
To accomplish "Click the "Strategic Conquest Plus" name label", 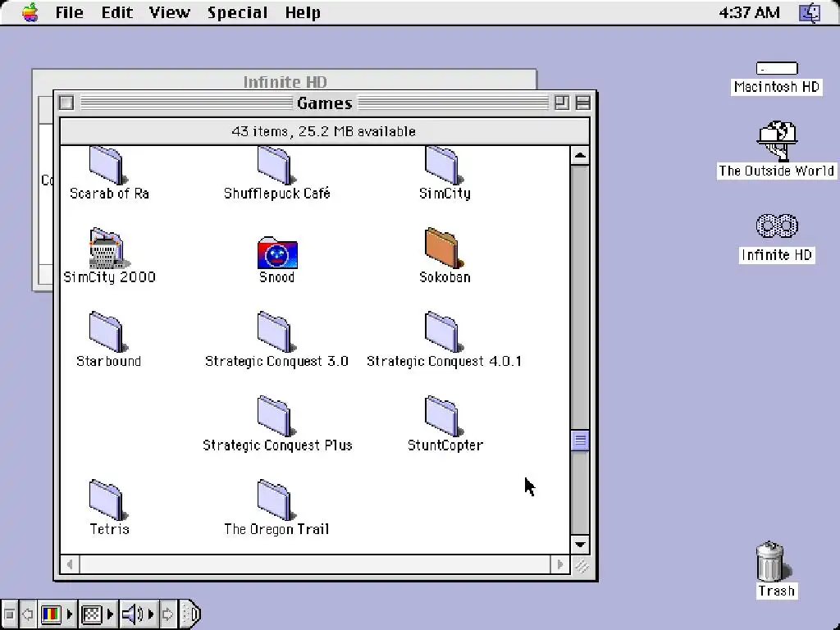I will 277,445.
